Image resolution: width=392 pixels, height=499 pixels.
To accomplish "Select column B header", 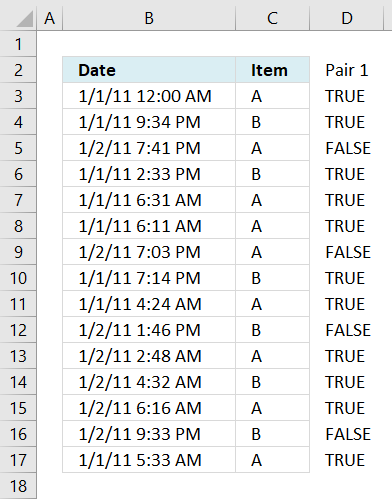I will pyautogui.click(x=149, y=18).
